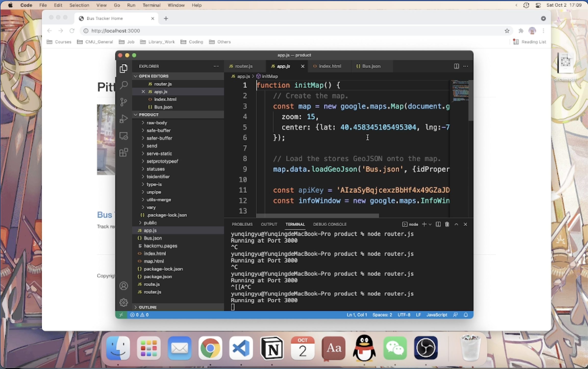Image resolution: width=588 pixels, height=369 pixels.
Task: Open Remote Explorer activity bar icon
Action: (x=124, y=136)
